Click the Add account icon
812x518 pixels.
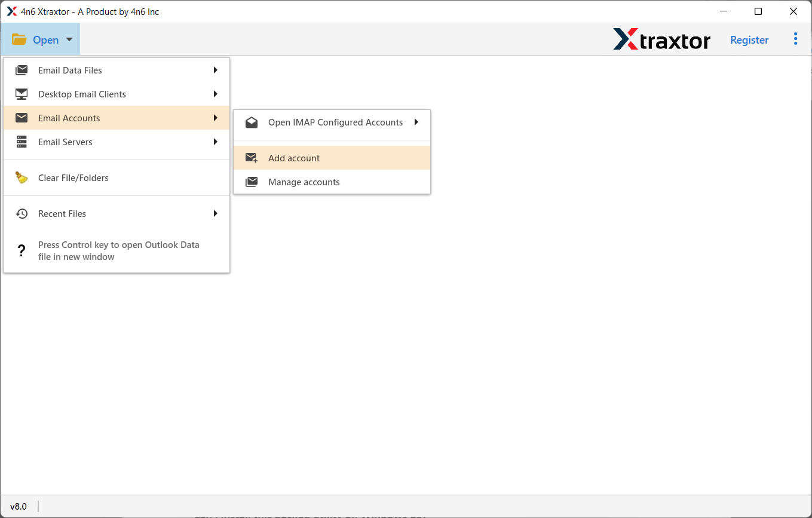click(x=252, y=157)
